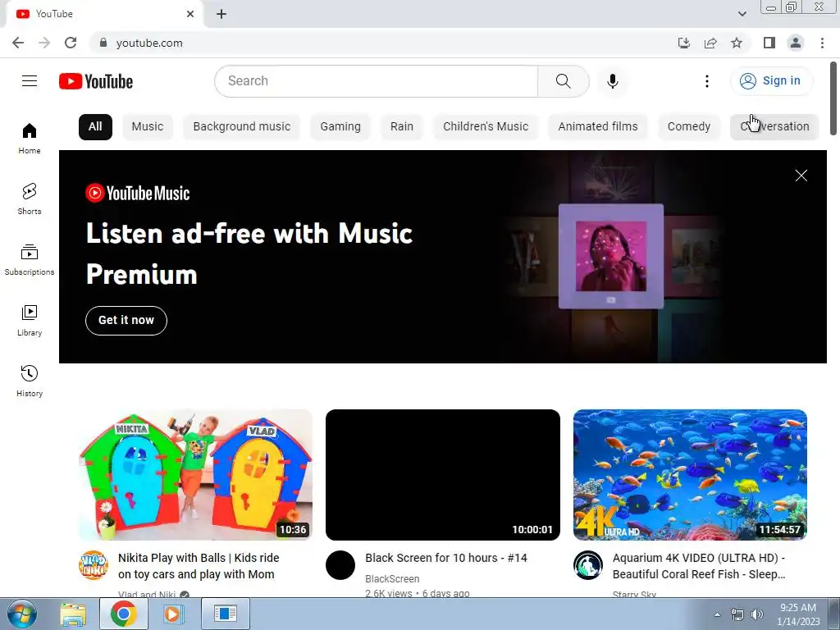Select the All filter chip

click(95, 127)
